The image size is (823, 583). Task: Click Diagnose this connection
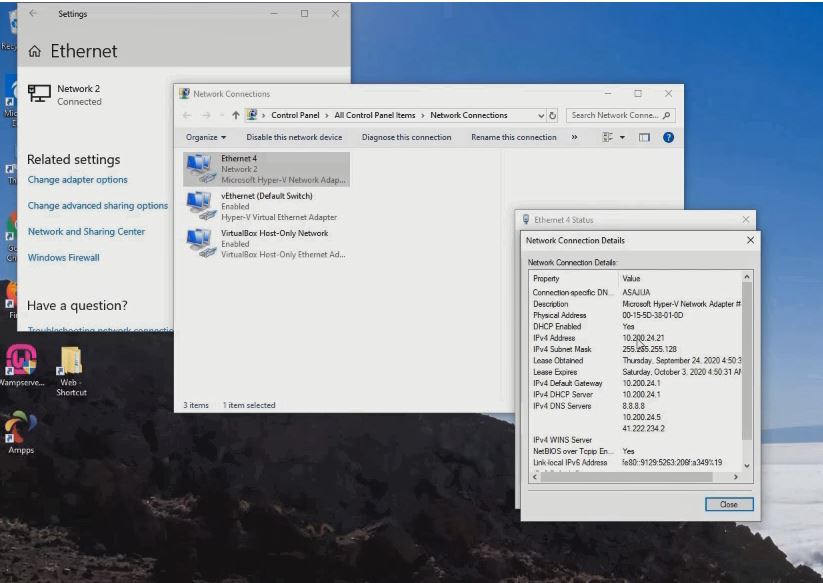click(x=406, y=137)
